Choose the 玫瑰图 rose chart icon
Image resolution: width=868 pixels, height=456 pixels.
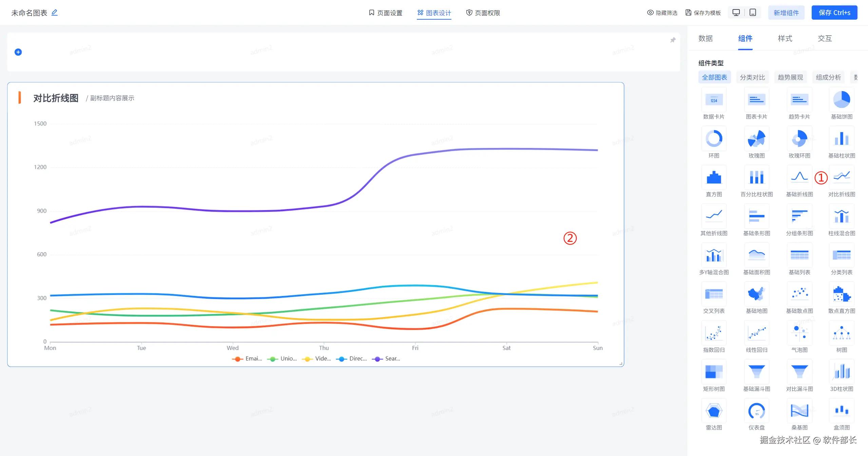pos(756,139)
